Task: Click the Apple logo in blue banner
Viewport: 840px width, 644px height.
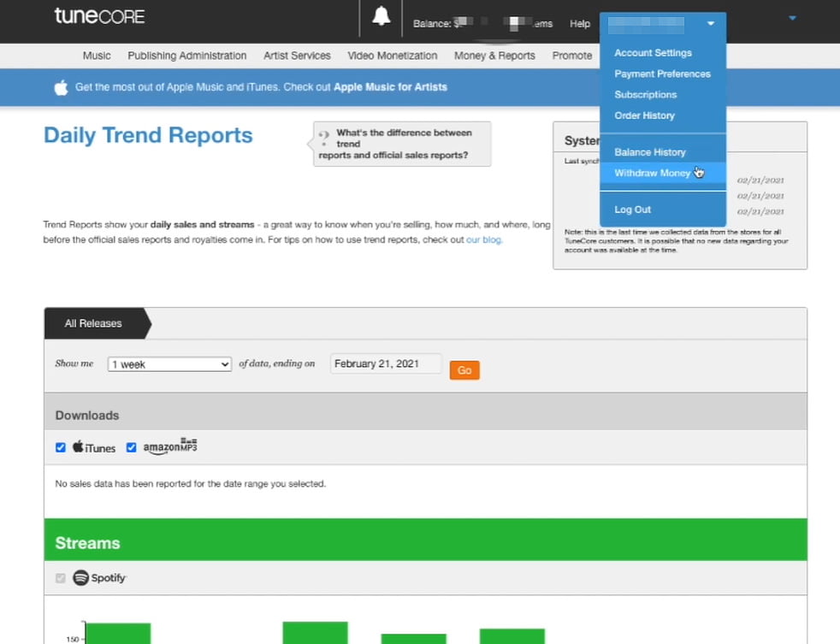Action: click(x=61, y=87)
